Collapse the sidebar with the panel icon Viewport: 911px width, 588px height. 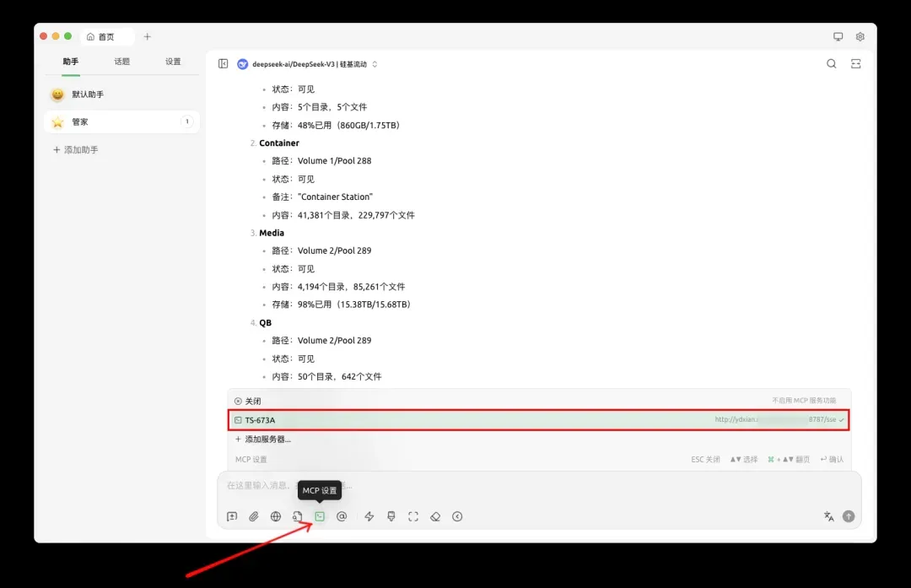(223, 64)
